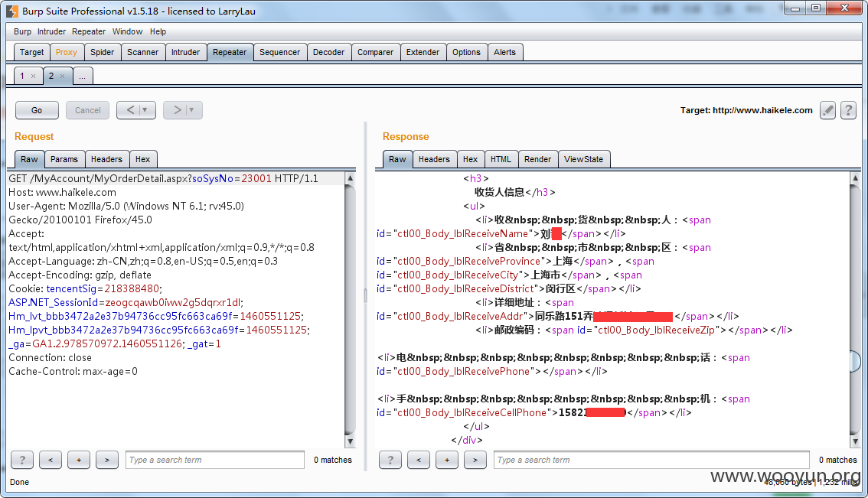Open the Help menu
The image size is (868, 498).
pyautogui.click(x=158, y=31)
